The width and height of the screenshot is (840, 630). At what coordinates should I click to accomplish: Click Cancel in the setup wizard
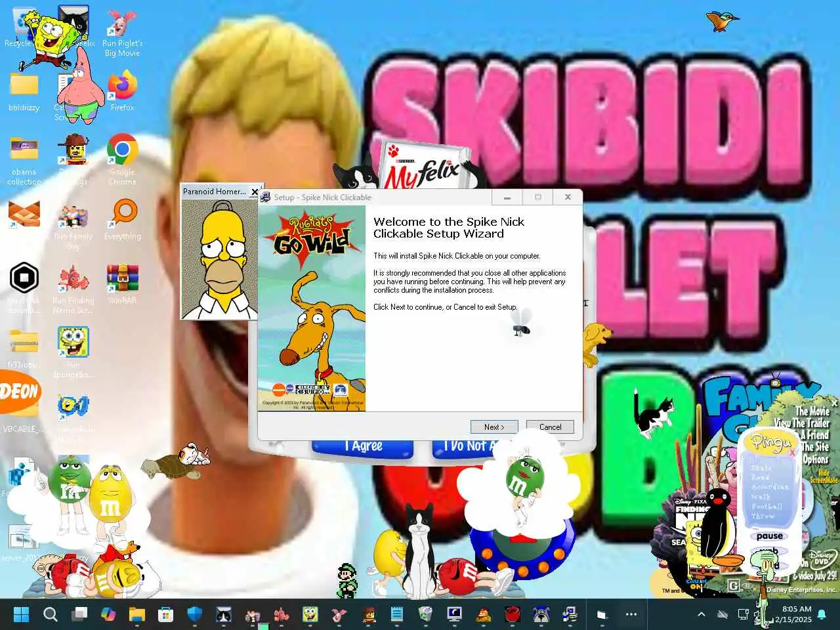tap(550, 427)
